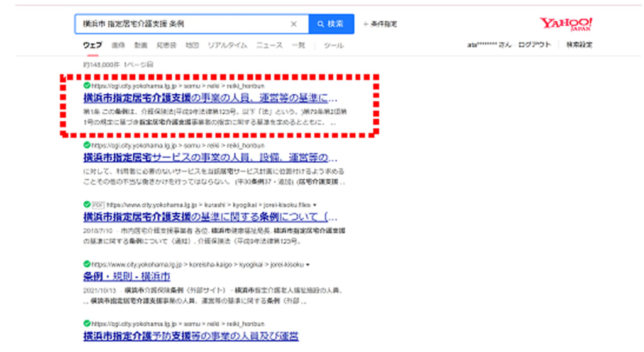Viewport: 644px width, 352px height.
Task: Switch to the ニュース tab
Action: (x=269, y=45)
